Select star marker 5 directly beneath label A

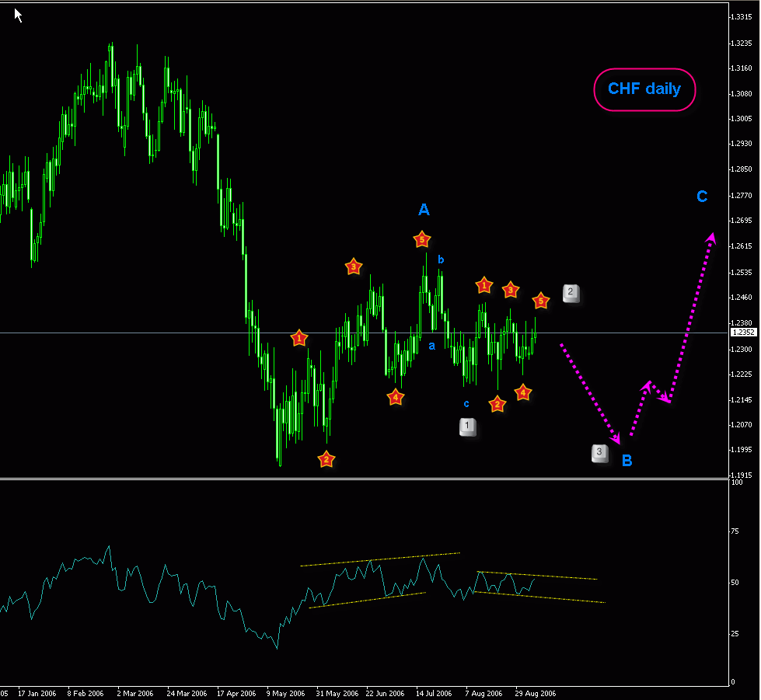422,239
